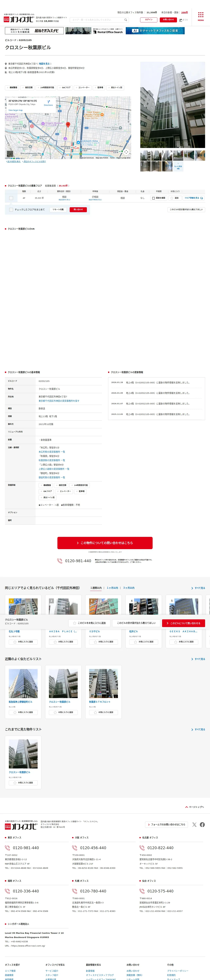Click star icon in sticky bar favorite button

[75, 623]
